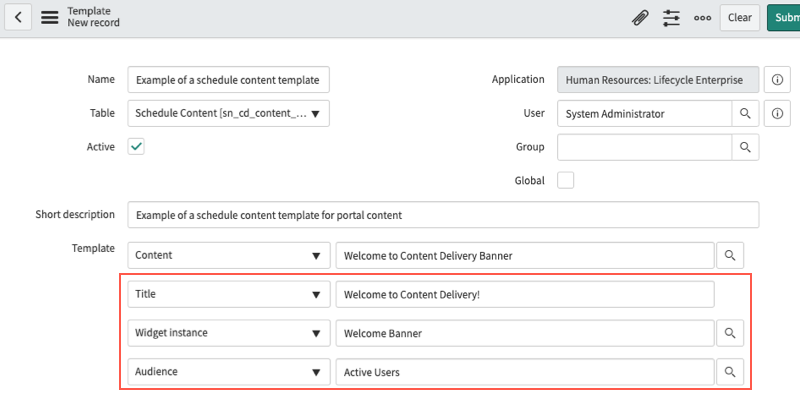Open personalize form sliders icon
The height and width of the screenshot is (395, 800).
point(671,18)
